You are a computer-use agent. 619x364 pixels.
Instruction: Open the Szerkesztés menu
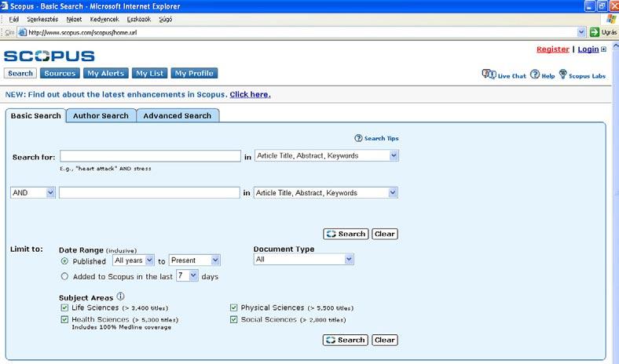pos(42,19)
